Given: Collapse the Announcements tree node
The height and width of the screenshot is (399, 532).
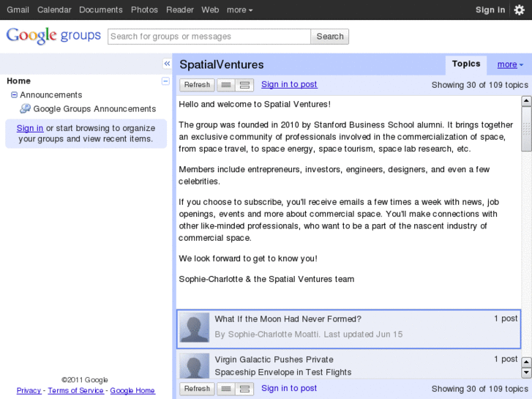Looking at the screenshot, I should point(14,94).
